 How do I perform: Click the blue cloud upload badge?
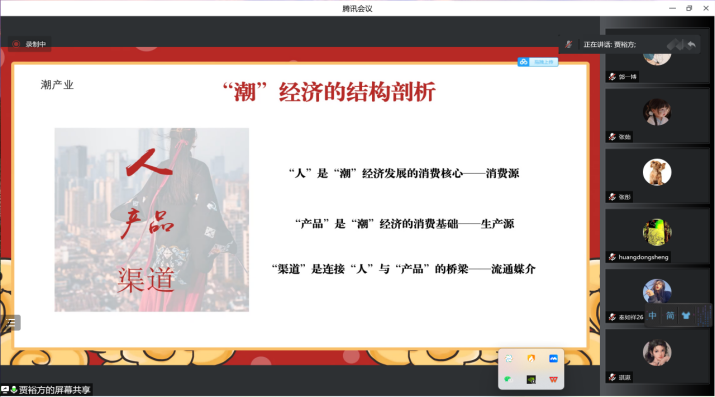(x=538, y=62)
